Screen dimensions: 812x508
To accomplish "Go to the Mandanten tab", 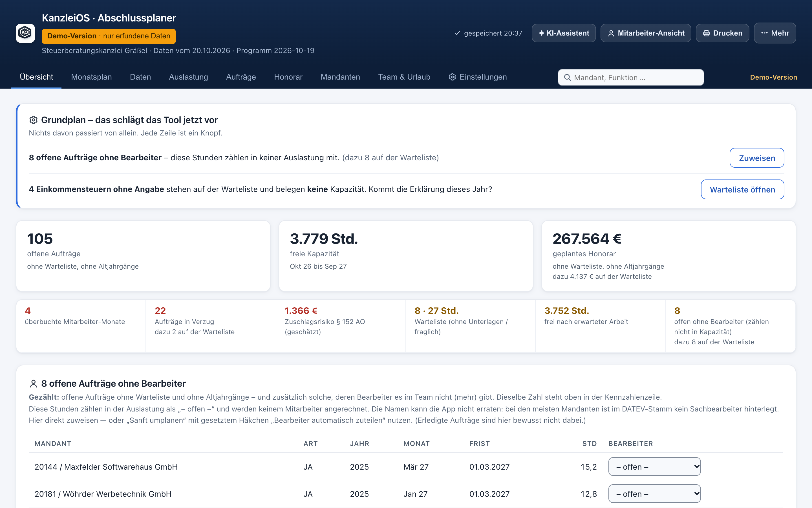I will coord(340,77).
